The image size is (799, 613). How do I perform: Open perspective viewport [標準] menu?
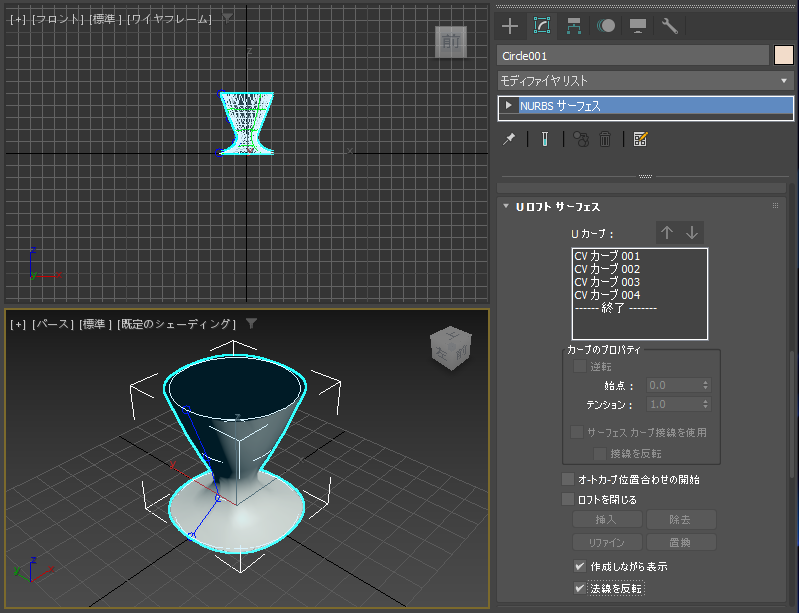pyautogui.click(x=95, y=324)
